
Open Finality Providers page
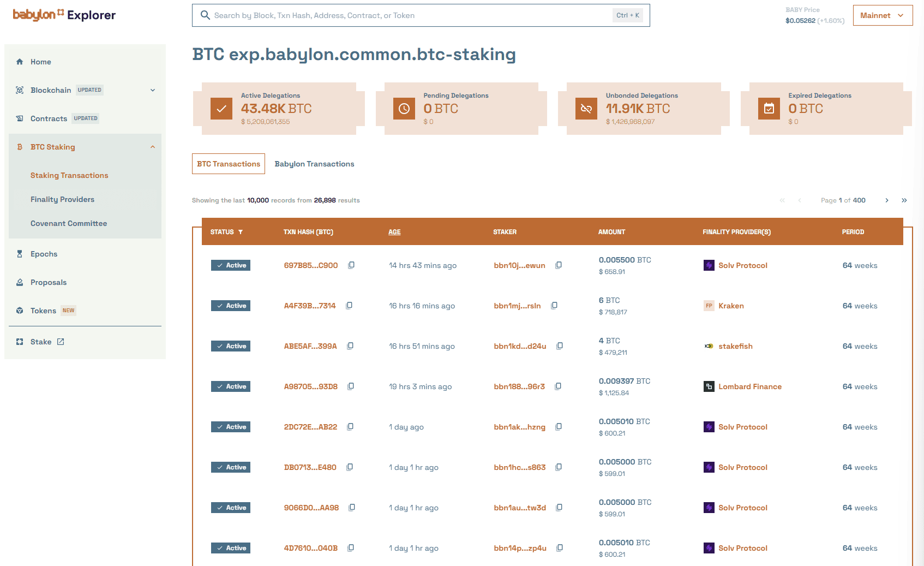[x=62, y=199]
